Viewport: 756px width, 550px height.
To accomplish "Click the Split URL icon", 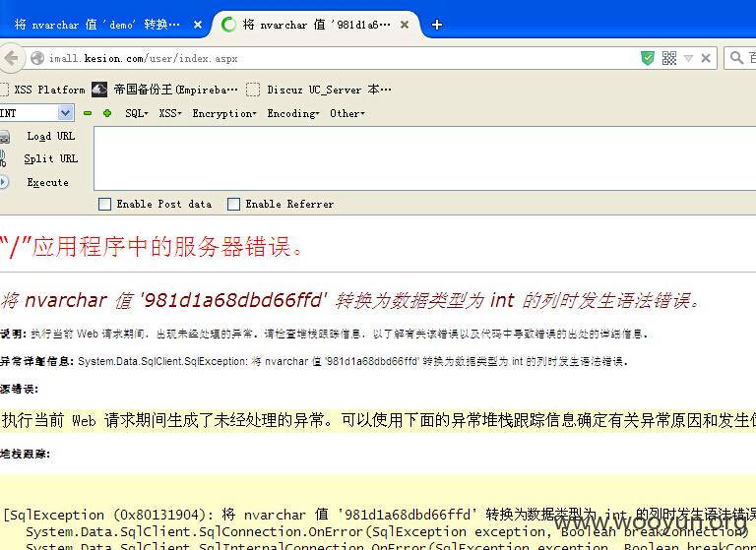I will pos(3,158).
